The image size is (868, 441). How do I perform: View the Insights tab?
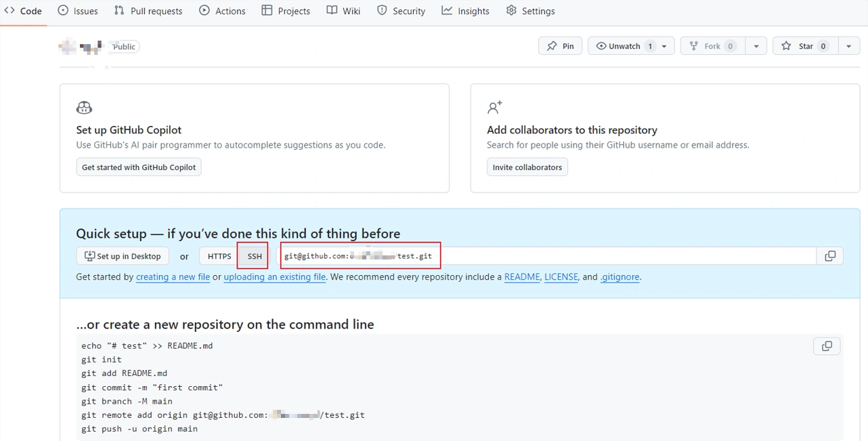[466, 11]
